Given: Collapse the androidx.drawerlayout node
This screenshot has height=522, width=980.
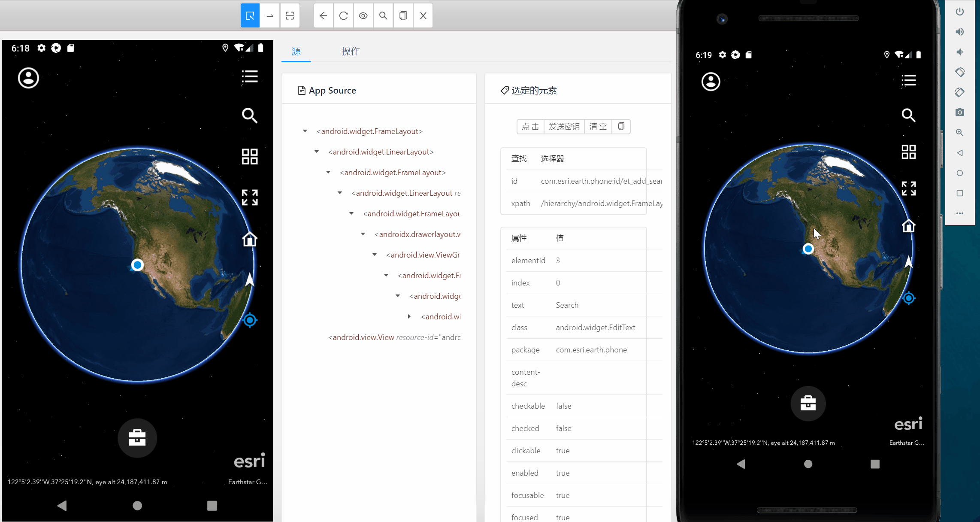Looking at the screenshot, I should [x=363, y=234].
